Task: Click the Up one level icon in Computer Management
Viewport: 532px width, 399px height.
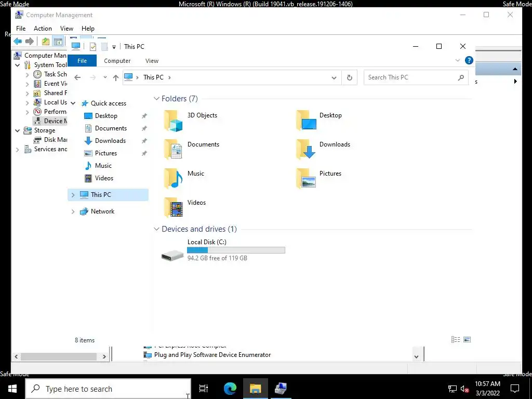Action: tap(46, 42)
